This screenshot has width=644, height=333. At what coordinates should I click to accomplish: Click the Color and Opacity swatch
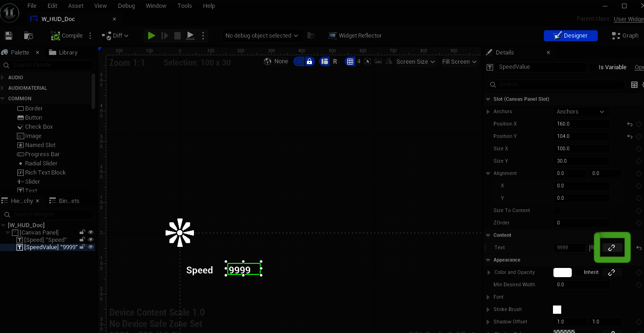[x=562, y=273]
